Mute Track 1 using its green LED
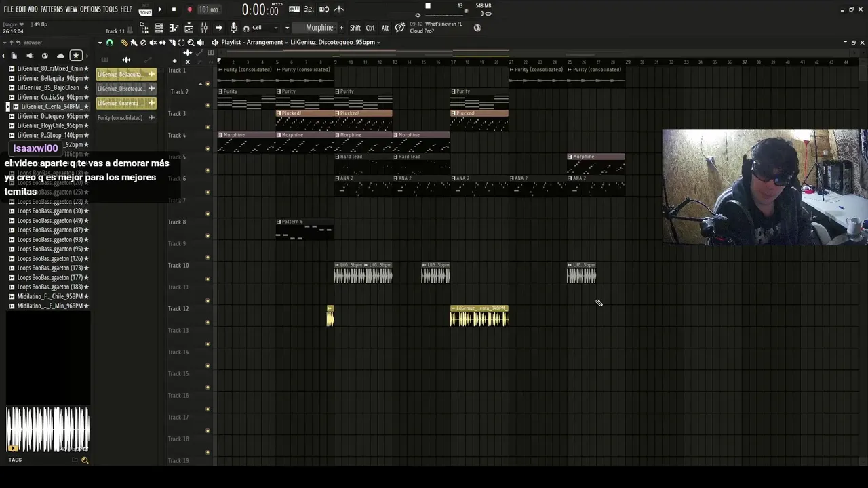This screenshot has width=868, height=488. pos(208,84)
